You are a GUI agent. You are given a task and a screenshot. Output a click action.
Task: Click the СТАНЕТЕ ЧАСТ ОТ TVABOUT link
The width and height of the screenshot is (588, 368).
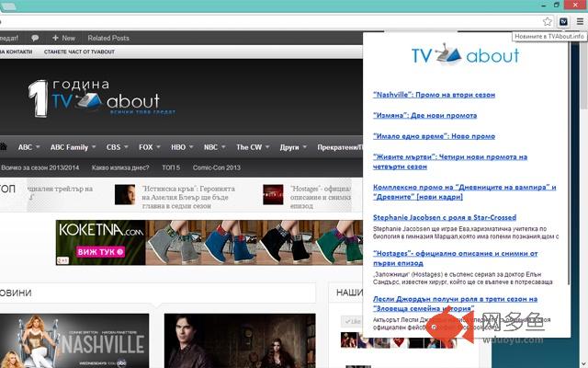pyautogui.click(x=79, y=52)
